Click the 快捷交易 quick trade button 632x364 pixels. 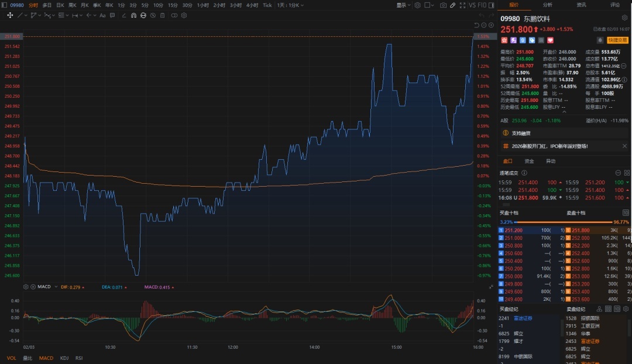[x=617, y=40]
